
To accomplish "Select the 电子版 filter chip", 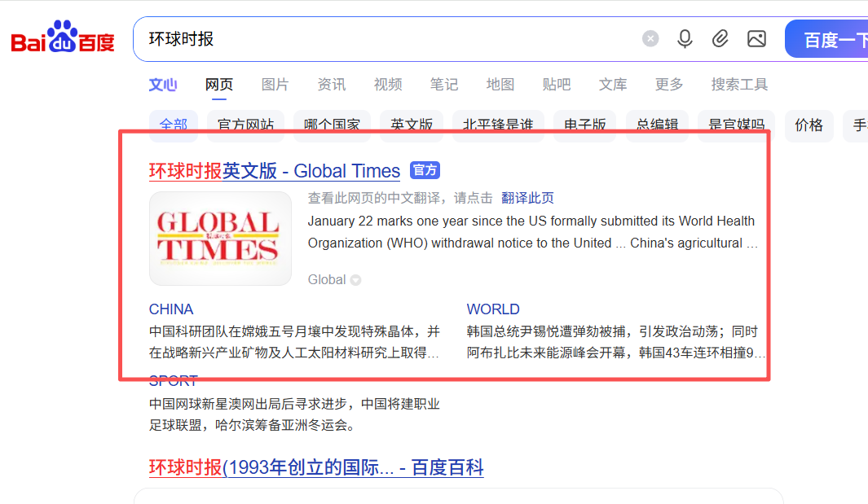I will [584, 125].
